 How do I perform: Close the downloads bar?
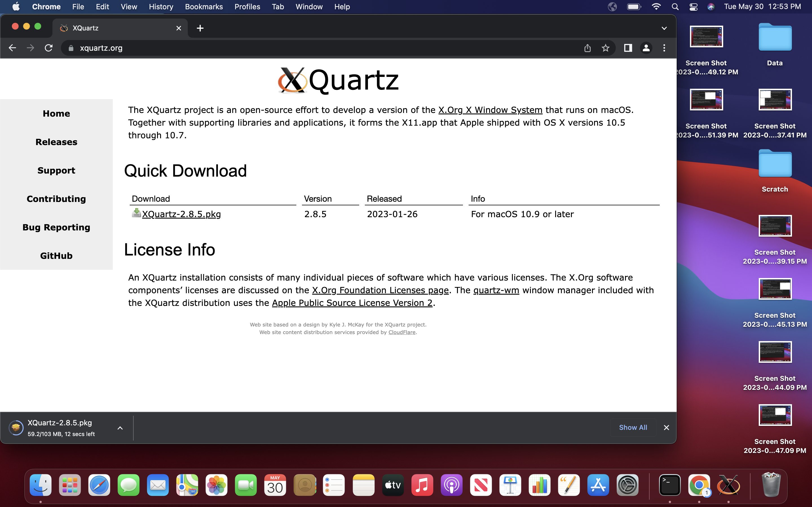(x=667, y=428)
